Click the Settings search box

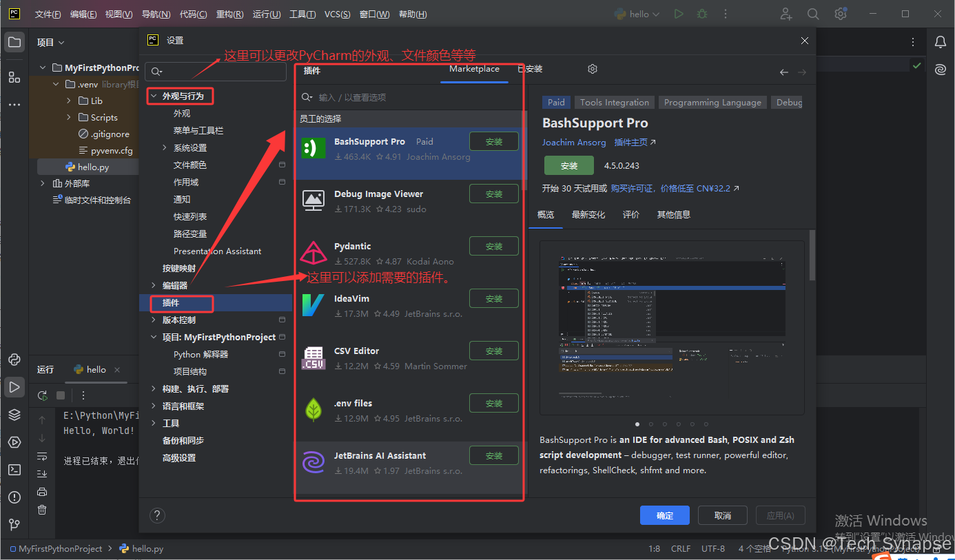[x=216, y=72]
